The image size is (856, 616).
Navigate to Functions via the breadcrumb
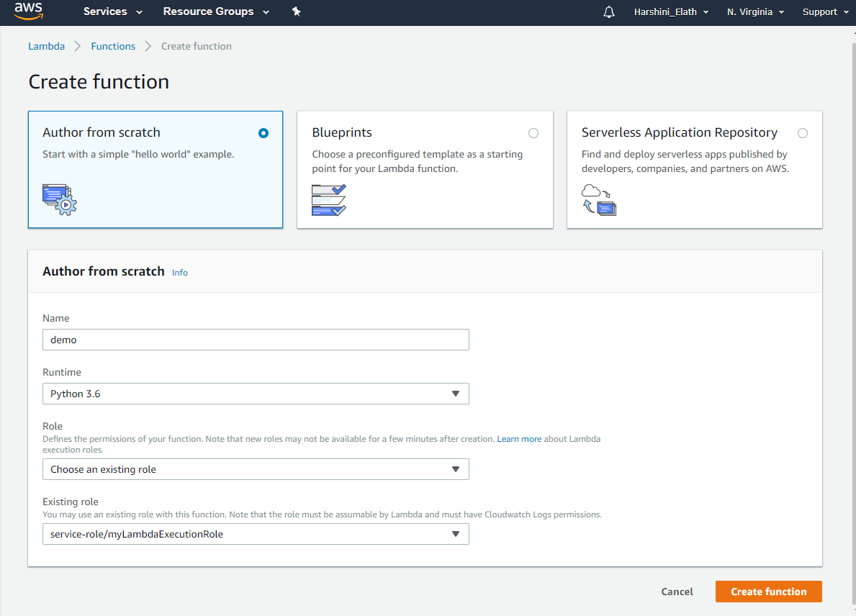pos(112,45)
